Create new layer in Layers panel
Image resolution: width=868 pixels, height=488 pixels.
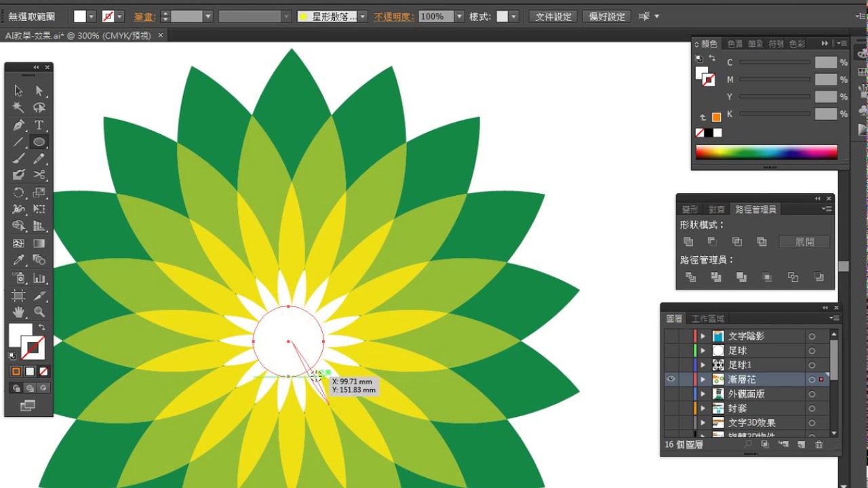(x=801, y=445)
